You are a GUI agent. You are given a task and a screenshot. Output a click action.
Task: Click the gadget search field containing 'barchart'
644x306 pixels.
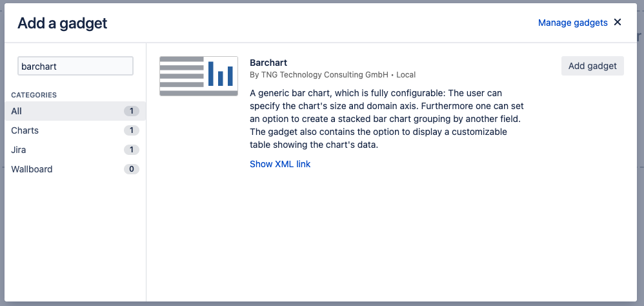[75, 66]
